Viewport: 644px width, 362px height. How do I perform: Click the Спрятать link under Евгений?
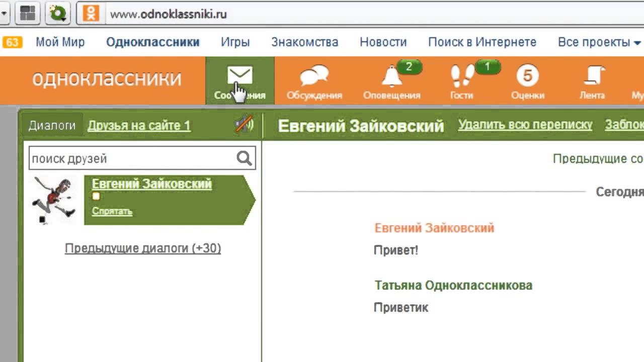pos(112,211)
